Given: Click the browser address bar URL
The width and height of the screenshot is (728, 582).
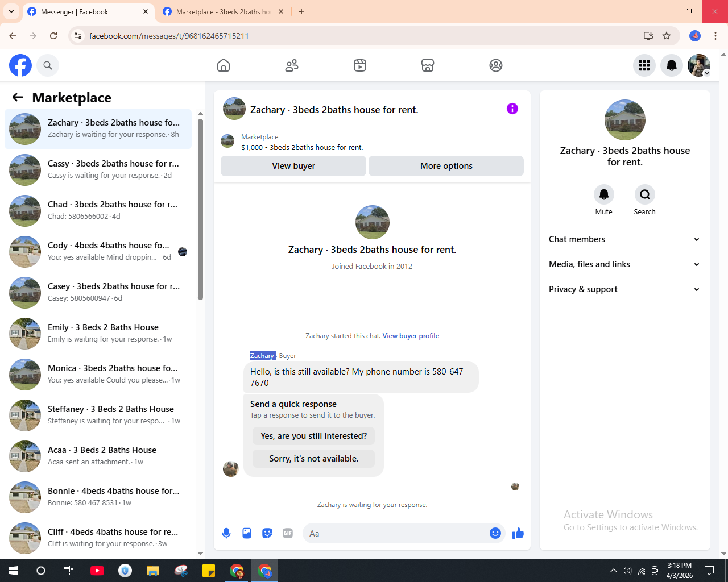Looking at the screenshot, I should (169, 36).
